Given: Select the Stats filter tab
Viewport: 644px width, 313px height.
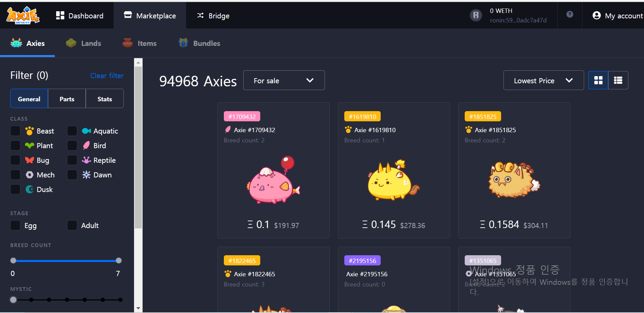Looking at the screenshot, I should click(x=105, y=99).
